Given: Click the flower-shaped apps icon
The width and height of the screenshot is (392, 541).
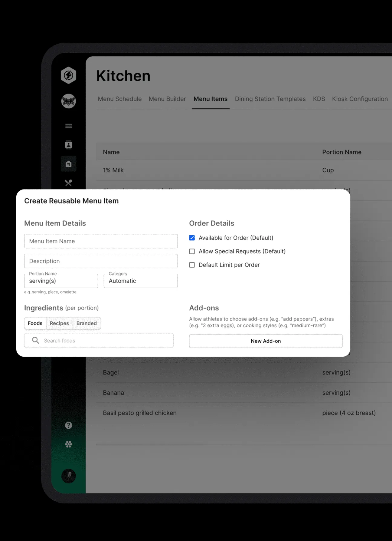Looking at the screenshot, I should pyautogui.click(x=68, y=444).
